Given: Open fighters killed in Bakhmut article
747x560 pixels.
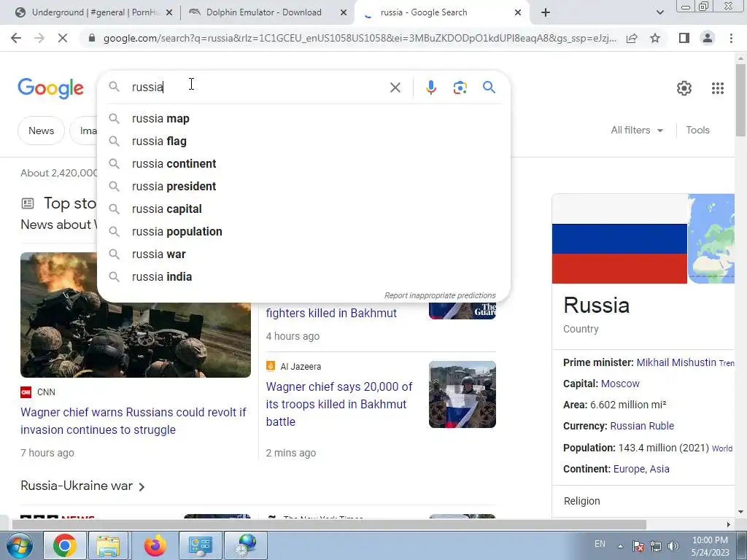Looking at the screenshot, I should tap(331, 313).
